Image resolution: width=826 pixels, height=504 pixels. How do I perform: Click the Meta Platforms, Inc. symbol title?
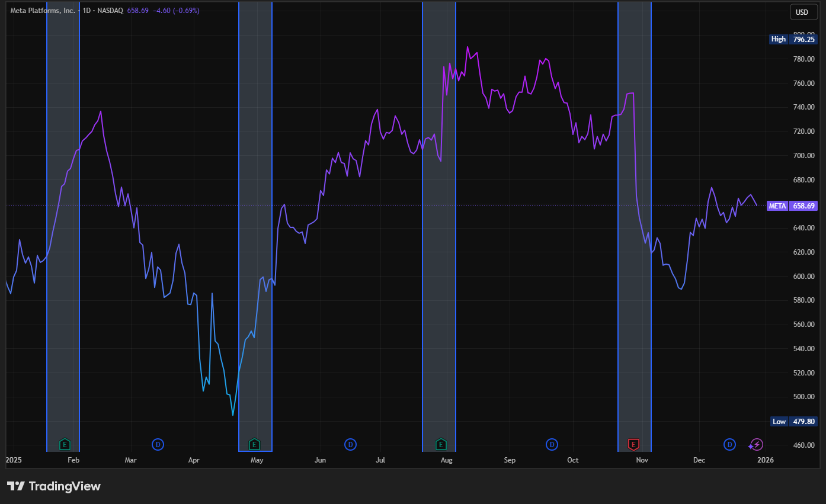[43, 11]
